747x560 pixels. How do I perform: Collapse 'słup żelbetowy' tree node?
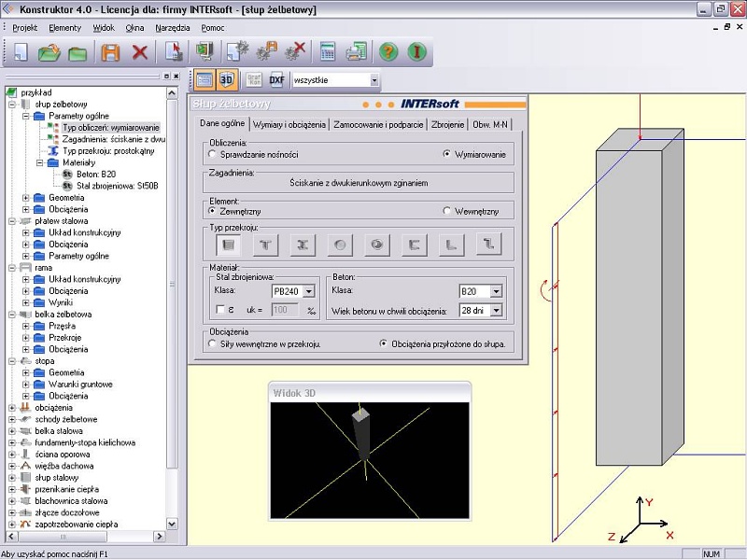(x=12, y=105)
